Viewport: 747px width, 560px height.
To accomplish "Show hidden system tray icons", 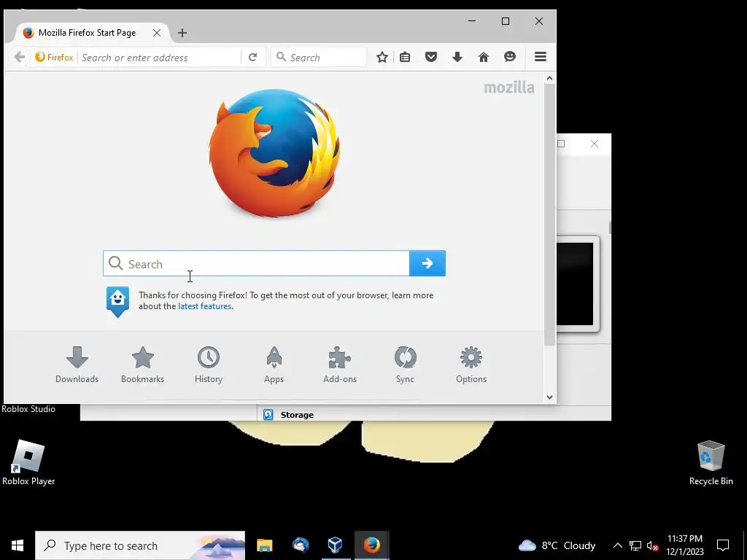I will [617, 545].
